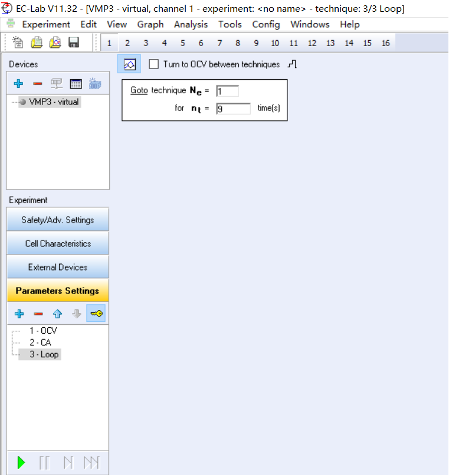Remove selected technique with red minus
The image size is (449, 476).
(38, 314)
